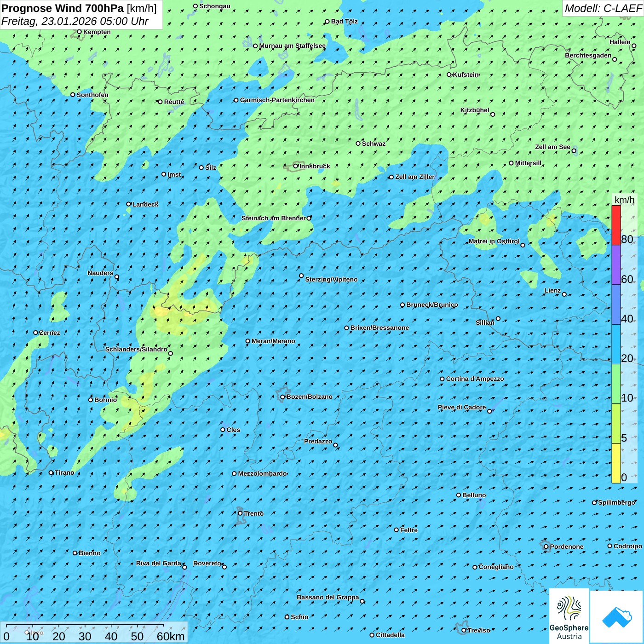Click the Spilimbergo city marker

click(594, 503)
